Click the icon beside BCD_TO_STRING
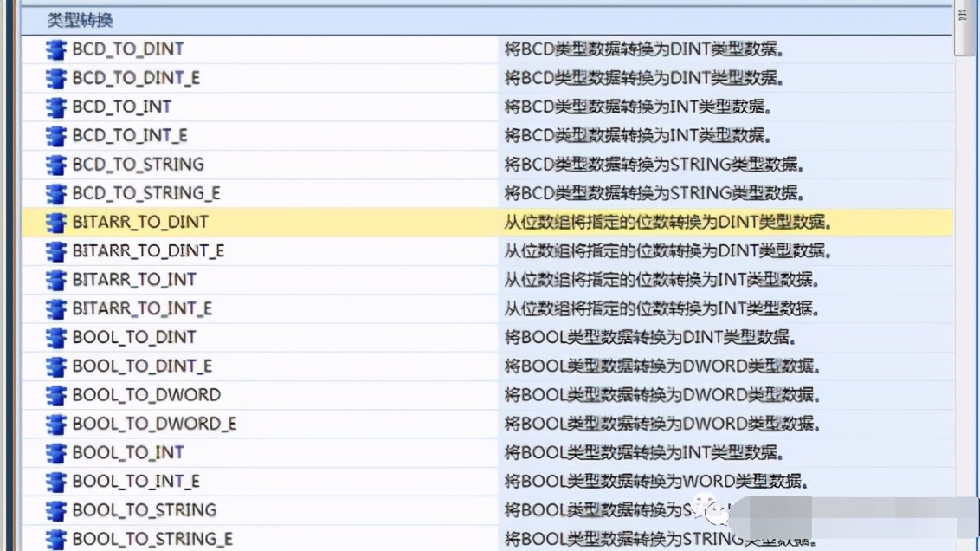Viewport: 980px width, 551px height. click(x=56, y=165)
